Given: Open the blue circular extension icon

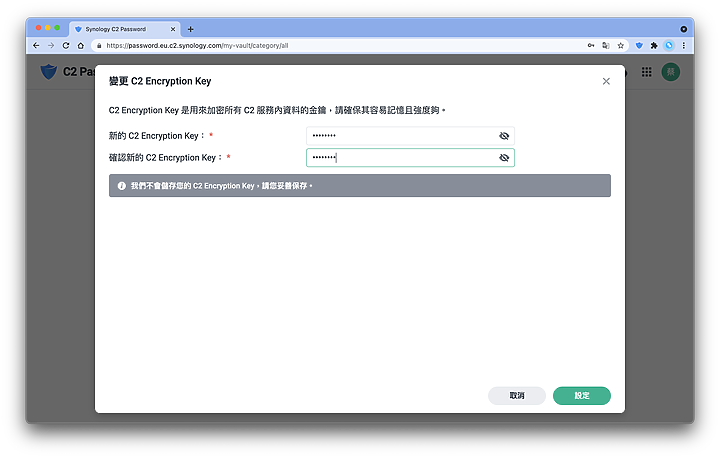Looking at the screenshot, I should (x=669, y=45).
